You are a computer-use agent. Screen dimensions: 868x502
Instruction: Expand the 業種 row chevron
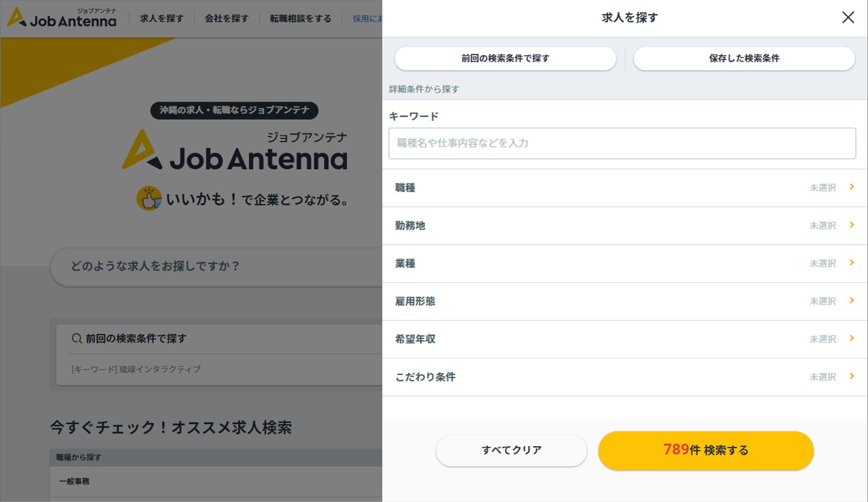click(x=852, y=263)
